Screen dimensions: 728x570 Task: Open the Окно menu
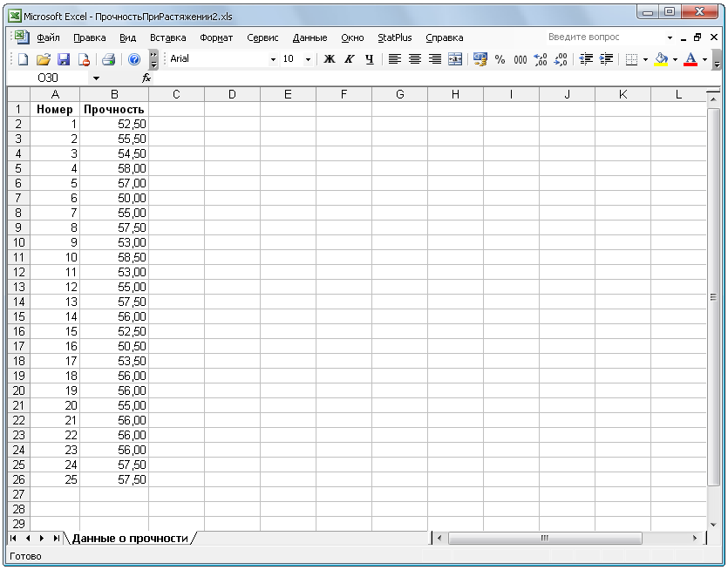pos(352,37)
